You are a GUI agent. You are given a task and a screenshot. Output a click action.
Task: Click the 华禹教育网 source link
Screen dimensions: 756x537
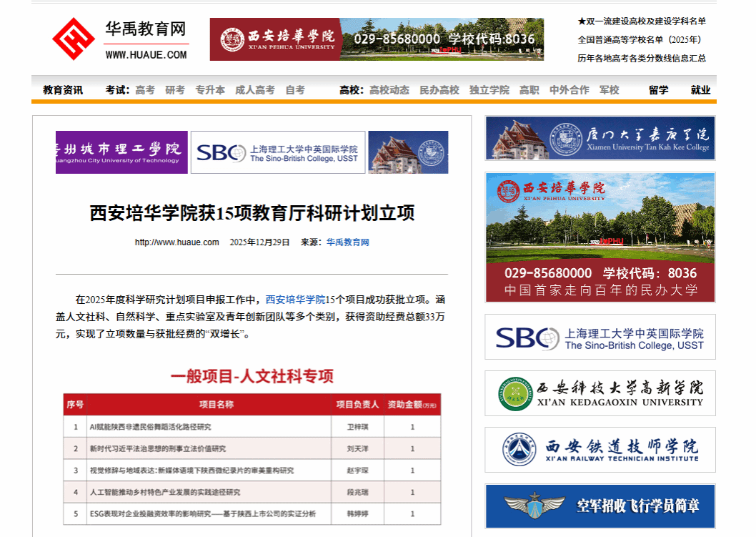click(x=348, y=242)
